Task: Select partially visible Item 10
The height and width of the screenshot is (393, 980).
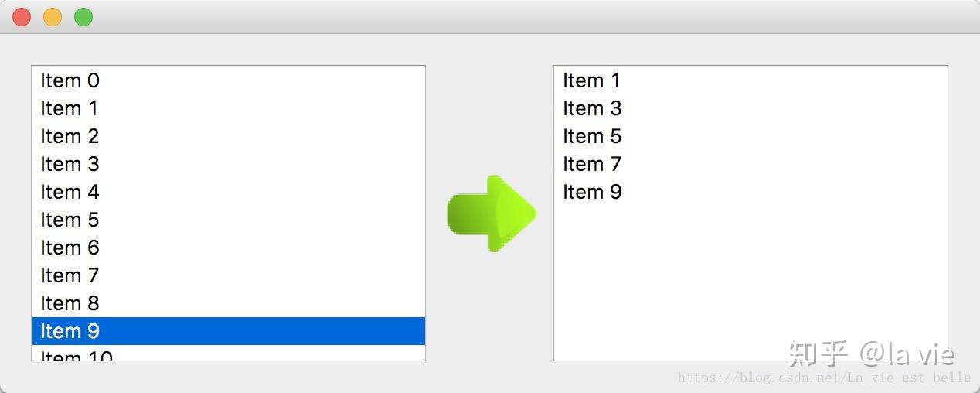Action: pyautogui.click(x=77, y=356)
